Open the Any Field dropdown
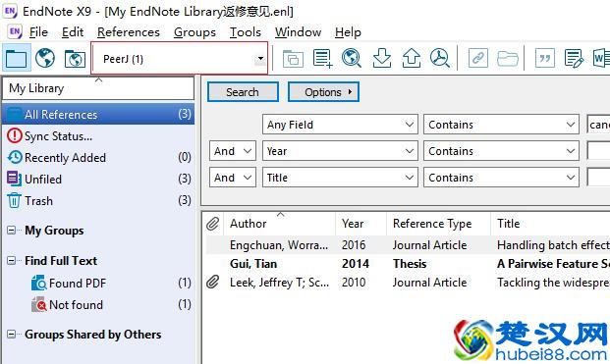The height and width of the screenshot is (364, 610). tap(340, 125)
